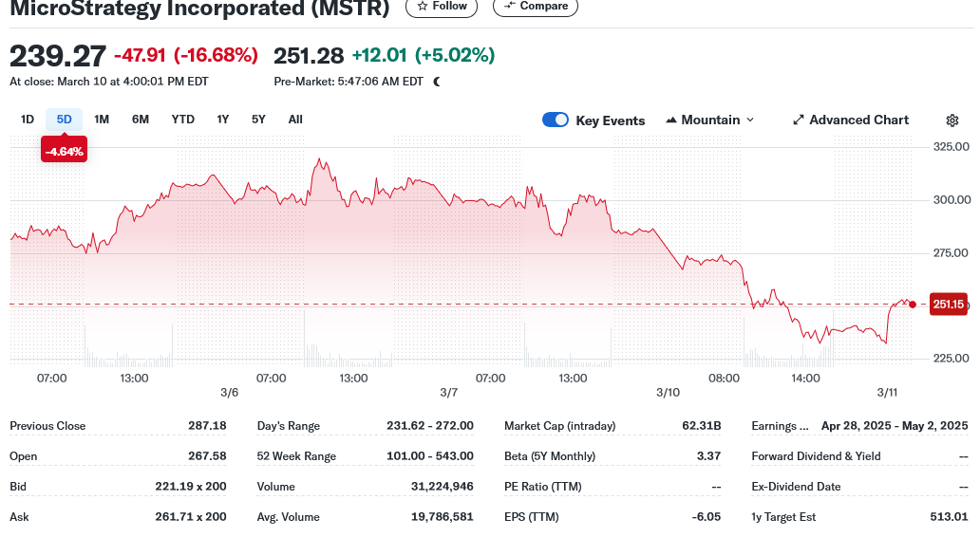980x537 pixels.
Task: Open chart settings gear icon
Action: [952, 120]
